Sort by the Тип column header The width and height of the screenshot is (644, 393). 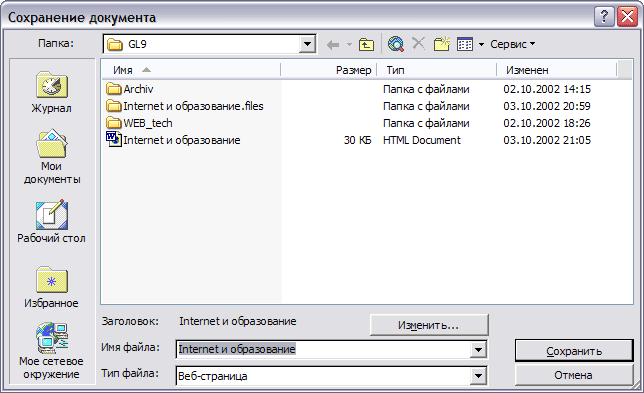click(x=436, y=70)
